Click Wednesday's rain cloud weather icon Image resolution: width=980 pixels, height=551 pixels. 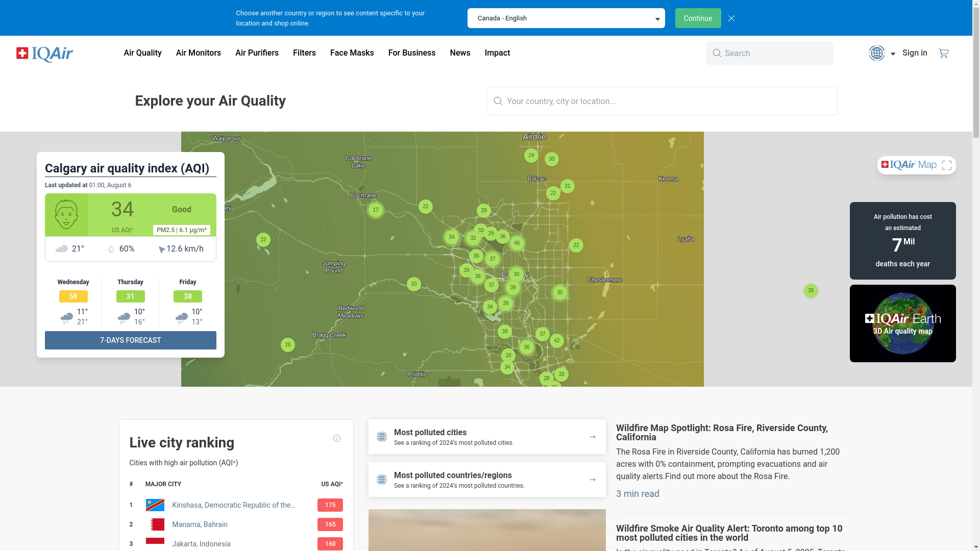tap(67, 318)
